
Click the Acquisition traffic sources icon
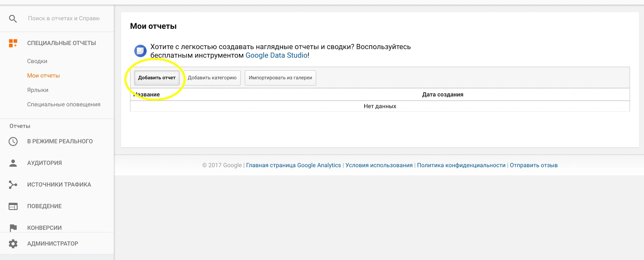click(x=13, y=184)
